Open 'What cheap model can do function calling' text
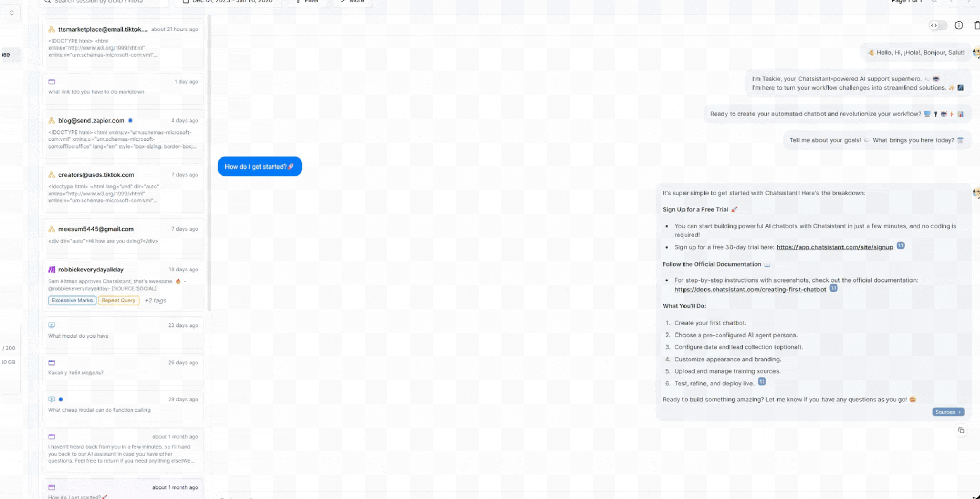This screenshot has height=499, width=980. pyautogui.click(x=99, y=410)
